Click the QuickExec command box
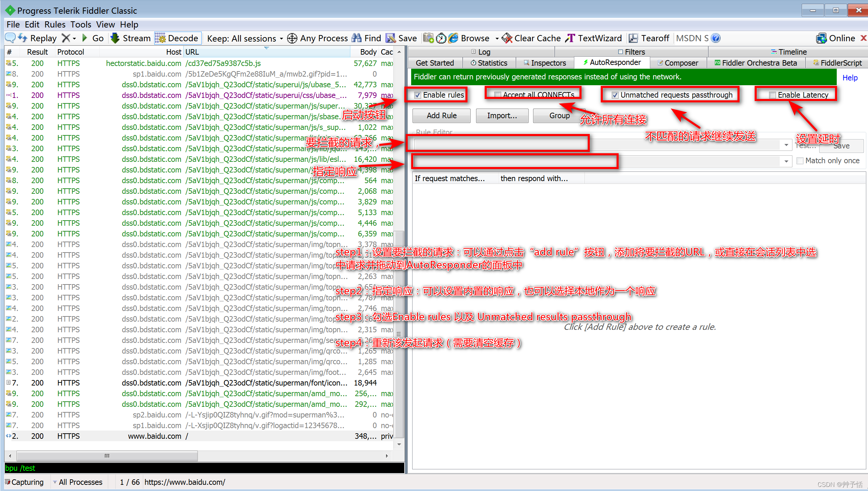The width and height of the screenshot is (868, 491). (x=204, y=468)
